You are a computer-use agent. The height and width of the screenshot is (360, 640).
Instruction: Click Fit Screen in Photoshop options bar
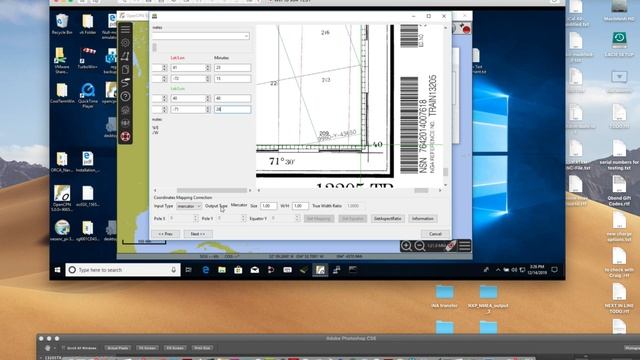(x=147, y=348)
